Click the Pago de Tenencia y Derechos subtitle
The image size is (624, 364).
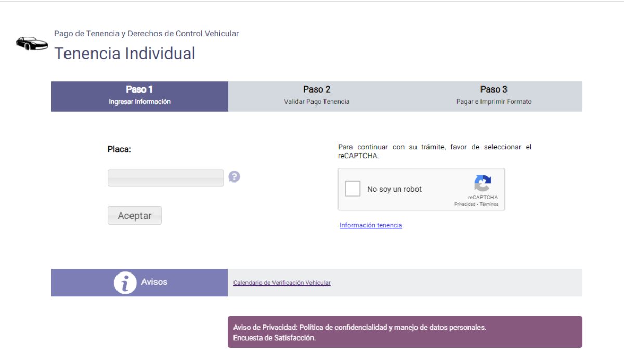click(x=146, y=34)
